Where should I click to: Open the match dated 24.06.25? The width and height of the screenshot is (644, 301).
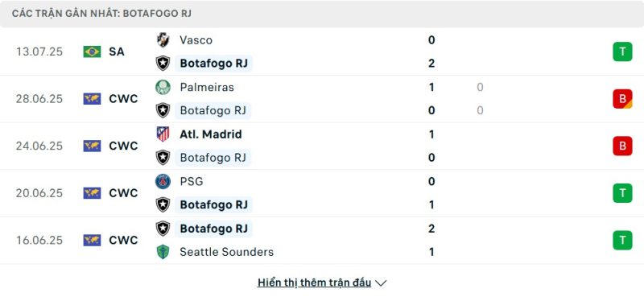coord(322,146)
